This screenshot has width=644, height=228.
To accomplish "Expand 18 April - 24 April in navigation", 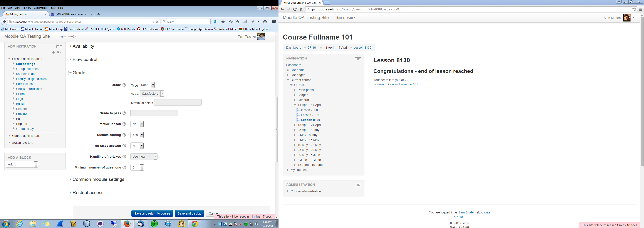I will [309, 125].
